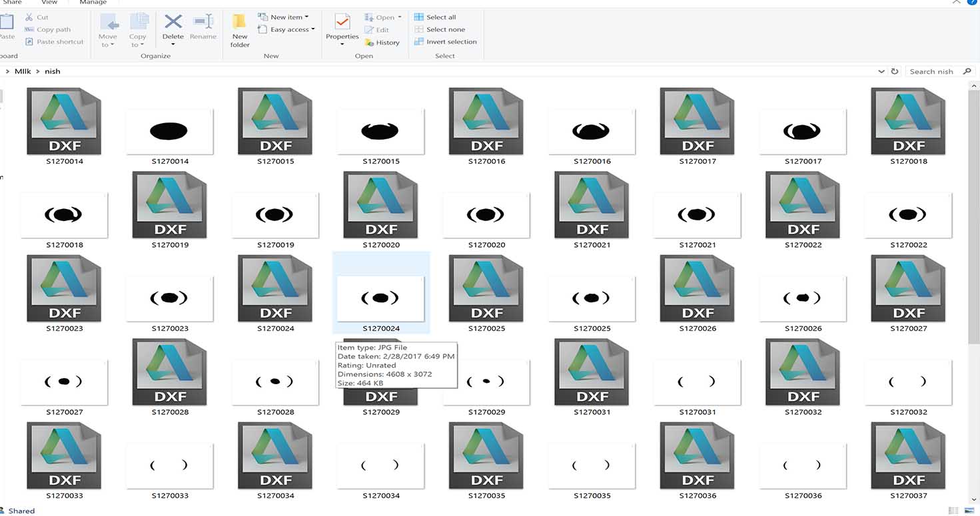Expand address bar previous locations chevron
Image resolution: width=980 pixels, height=516 pixels.
881,71
